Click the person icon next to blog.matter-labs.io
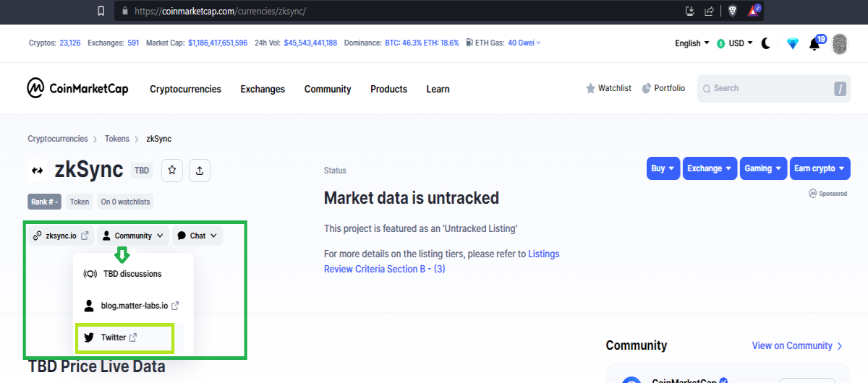 (x=89, y=306)
